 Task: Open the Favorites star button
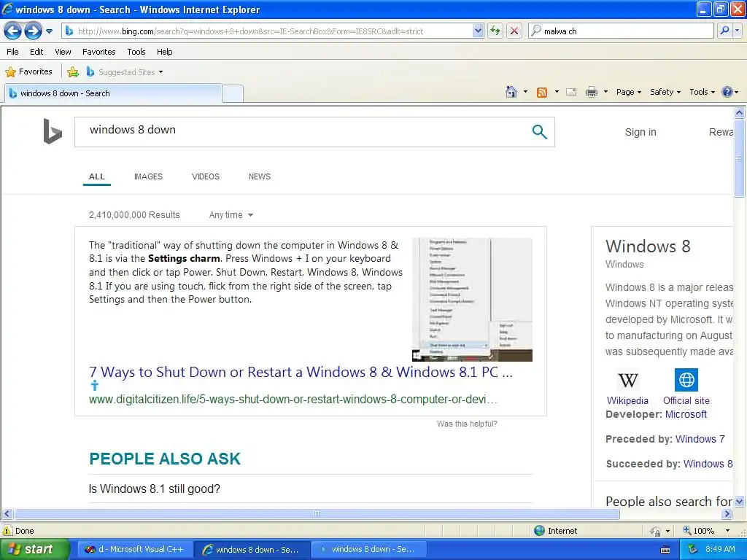(x=28, y=71)
